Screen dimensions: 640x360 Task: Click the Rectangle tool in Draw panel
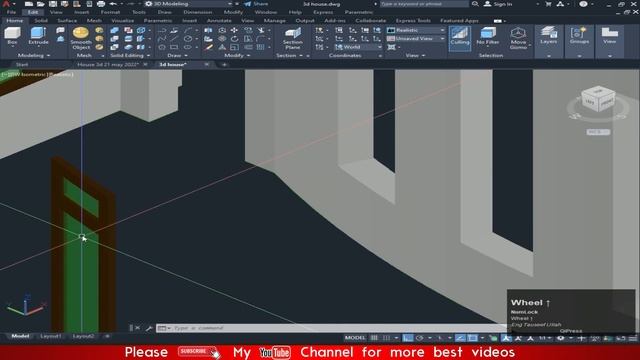[x=174, y=47]
